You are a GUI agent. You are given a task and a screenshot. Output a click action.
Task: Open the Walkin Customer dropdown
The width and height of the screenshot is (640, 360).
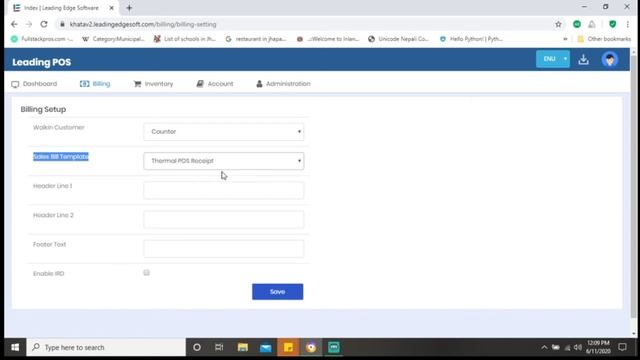click(x=224, y=132)
